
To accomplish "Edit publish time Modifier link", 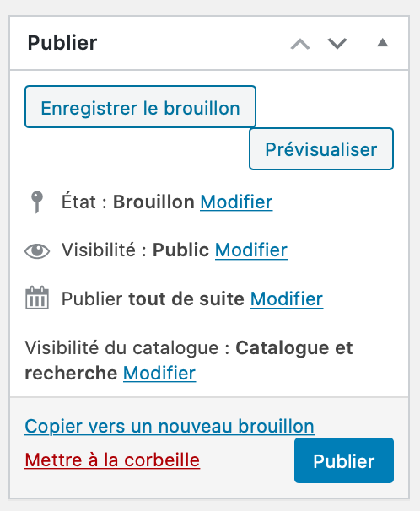I will coord(287,299).
